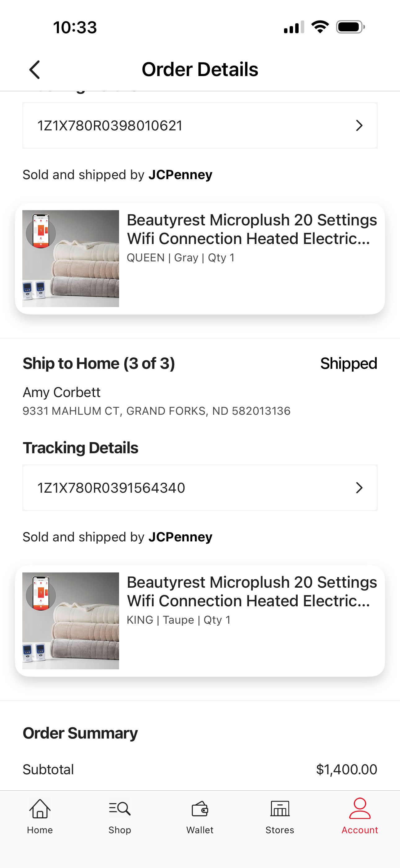Go back using the header arrow
Screen dimensions: 400x868
pos(35,70)
